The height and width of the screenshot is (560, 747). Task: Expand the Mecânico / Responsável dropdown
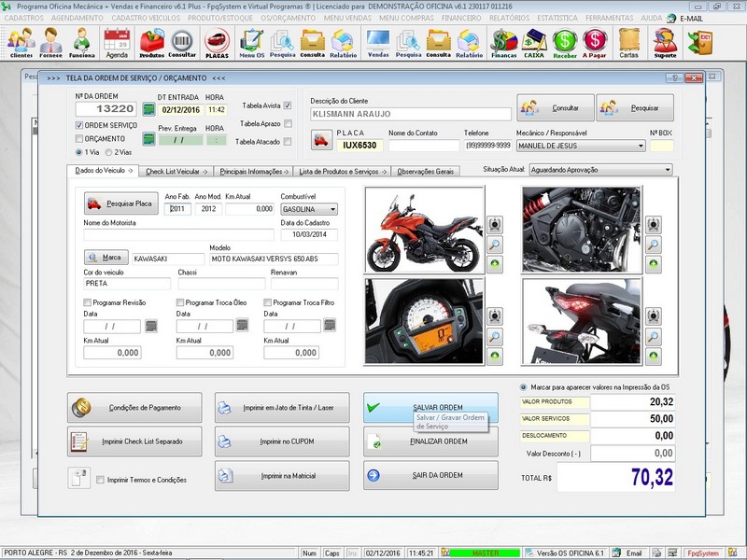coord(641,147)
